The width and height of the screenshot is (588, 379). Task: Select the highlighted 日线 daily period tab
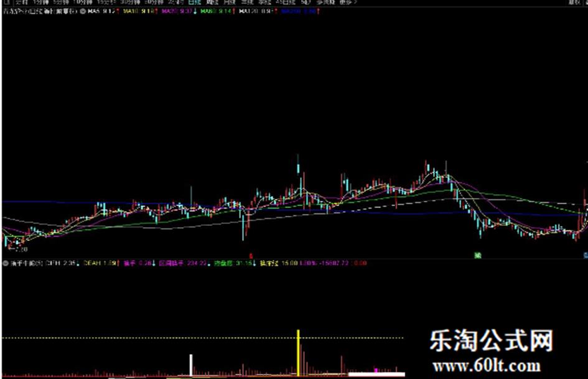194,2
